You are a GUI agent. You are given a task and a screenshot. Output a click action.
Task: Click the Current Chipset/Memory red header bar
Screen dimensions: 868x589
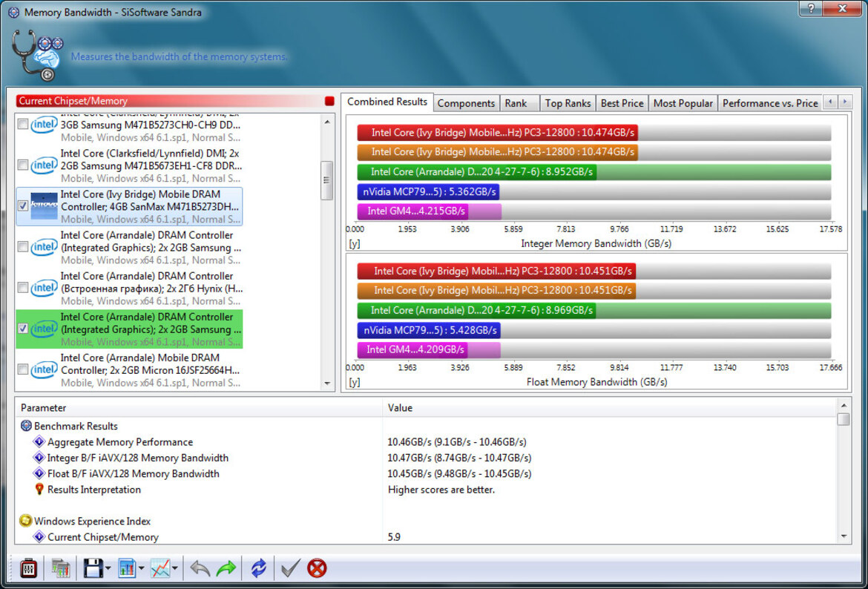point(169,102)
